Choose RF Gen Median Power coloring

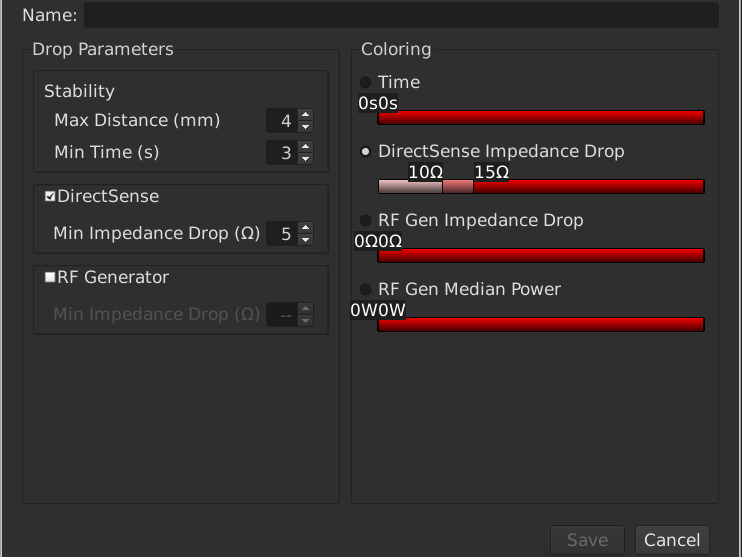tap(366, 289)
